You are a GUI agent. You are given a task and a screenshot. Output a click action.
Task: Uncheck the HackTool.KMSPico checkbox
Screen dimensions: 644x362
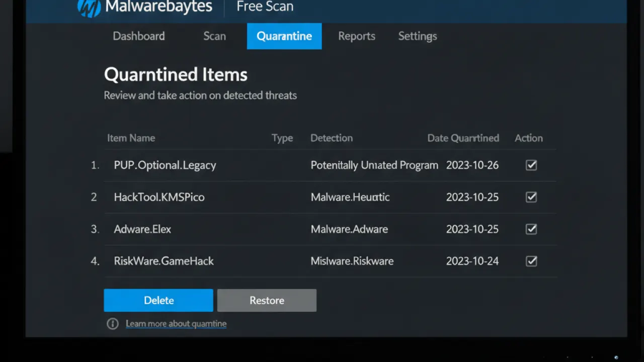pos(531,197)
